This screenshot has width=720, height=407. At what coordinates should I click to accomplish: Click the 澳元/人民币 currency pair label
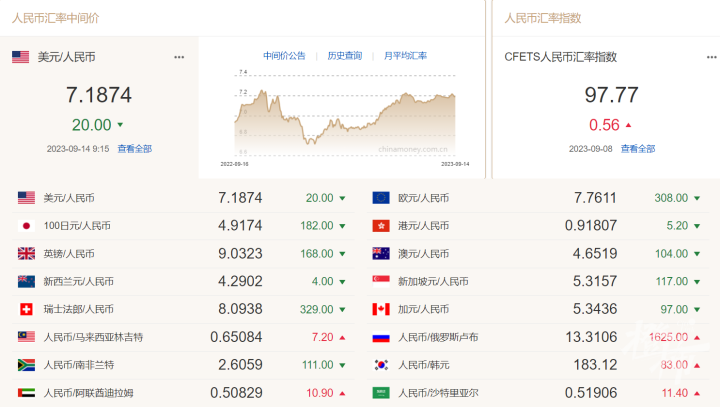[x=423, y=254]
